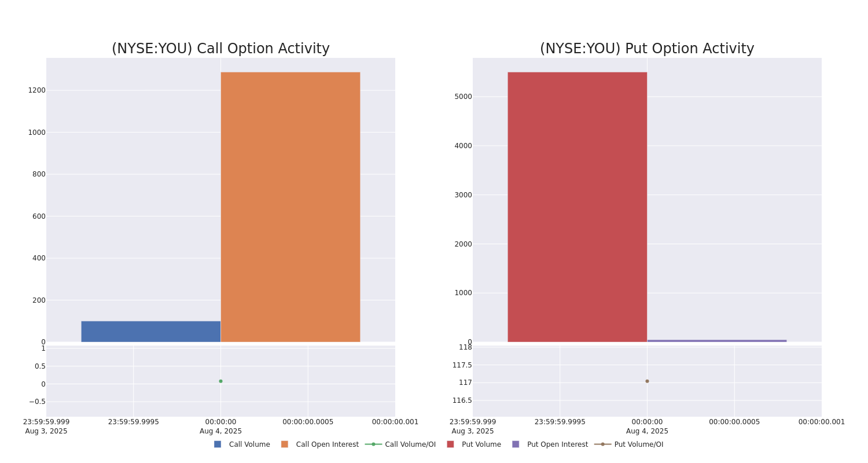Toggle the Call Volume legend text label
This screenshot has width=868, height=463.
click(x=249, y=444)
